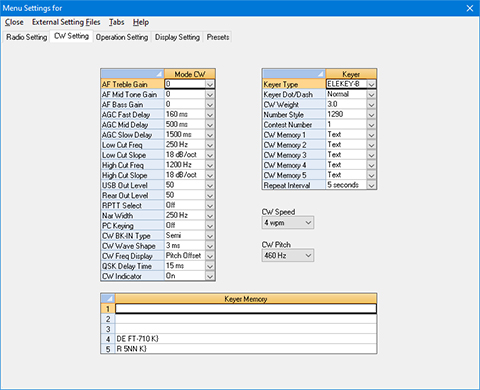Expand AF Mid Tone Gain dropdown
Viewport: 480px width, 390px height.
tap(210, 95)
